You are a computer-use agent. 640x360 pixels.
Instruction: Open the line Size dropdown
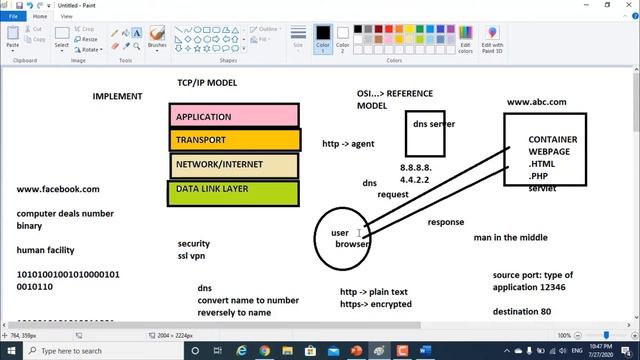coord(298,39)
